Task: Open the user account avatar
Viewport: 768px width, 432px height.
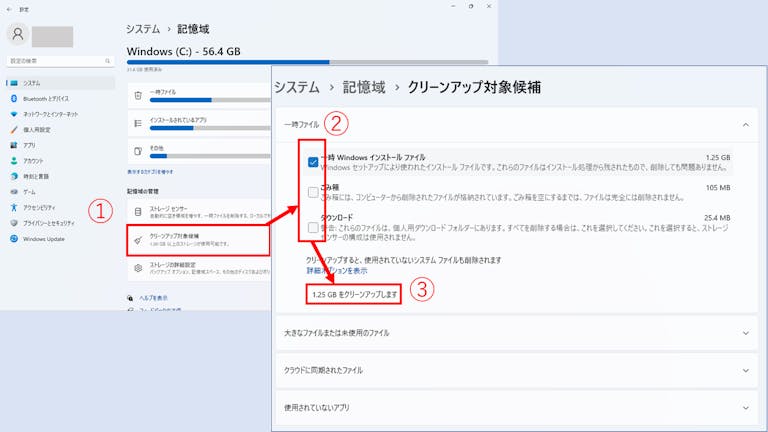Action: tap(18, 34)
